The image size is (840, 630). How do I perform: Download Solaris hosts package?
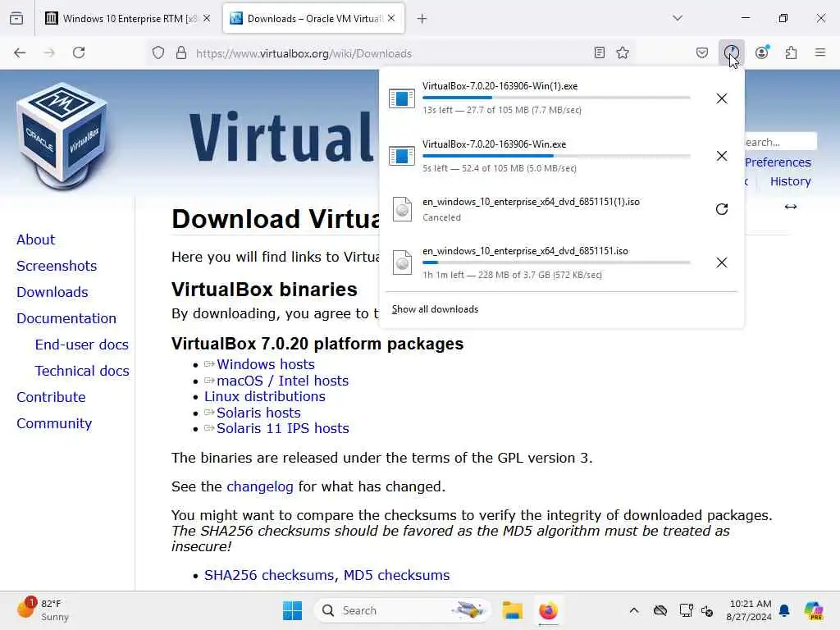click(258, 413)
